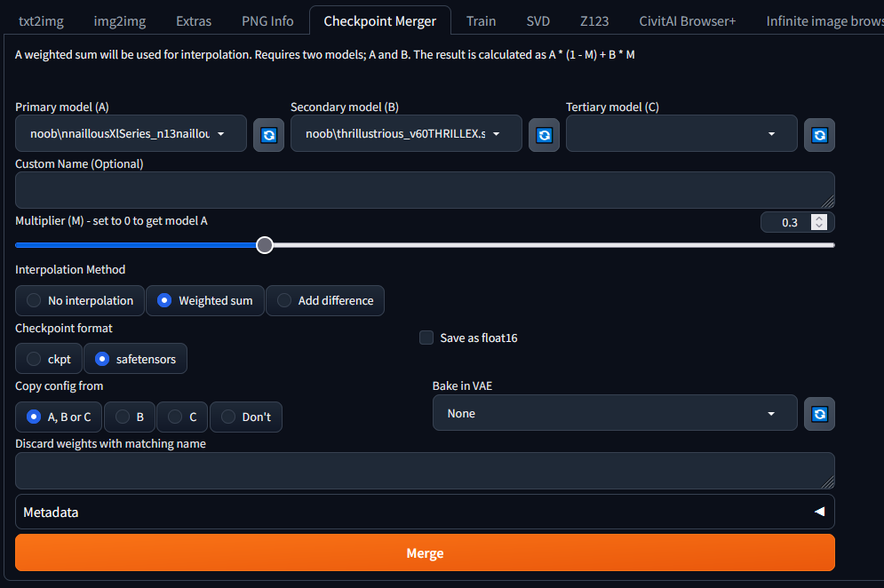Expand the Metadata section

tap(425, 512)
